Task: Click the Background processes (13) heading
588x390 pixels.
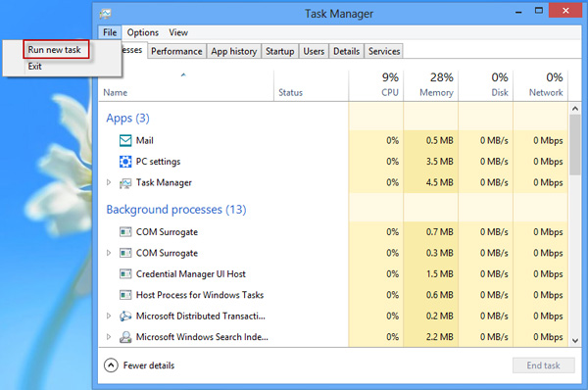Action: [x=176, y=210]
